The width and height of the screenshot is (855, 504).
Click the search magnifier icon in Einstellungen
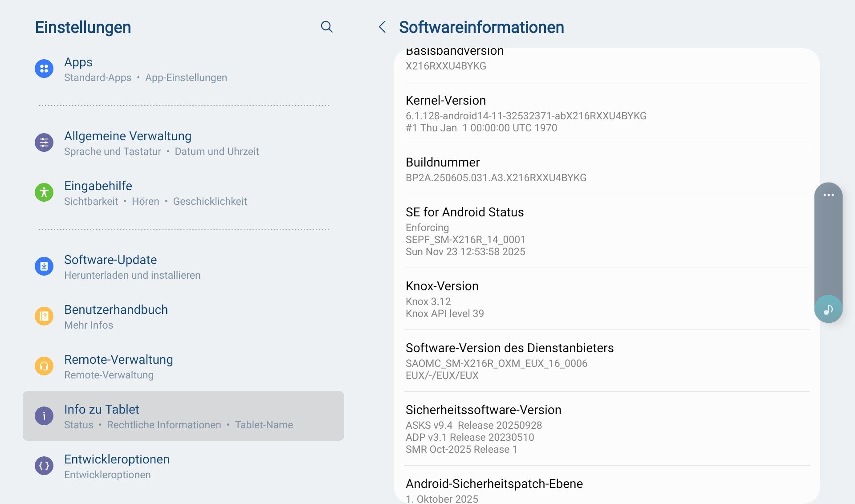[x=326, y=27]
